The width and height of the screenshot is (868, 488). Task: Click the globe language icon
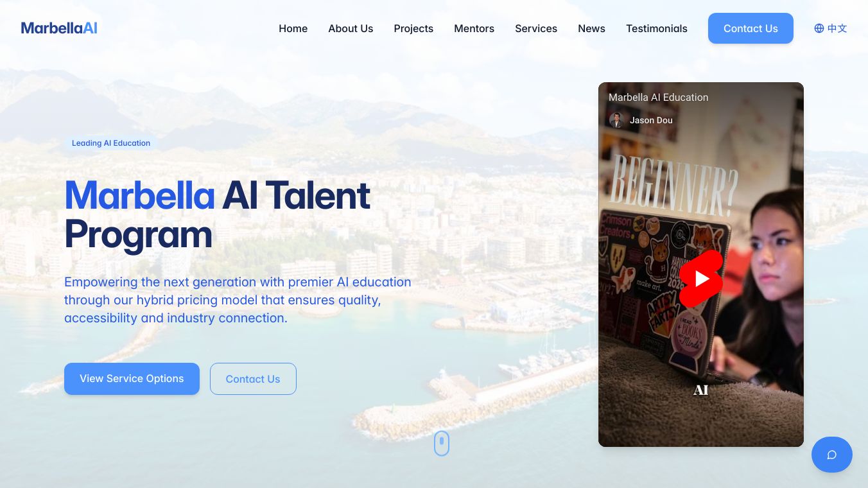(819, 28)
